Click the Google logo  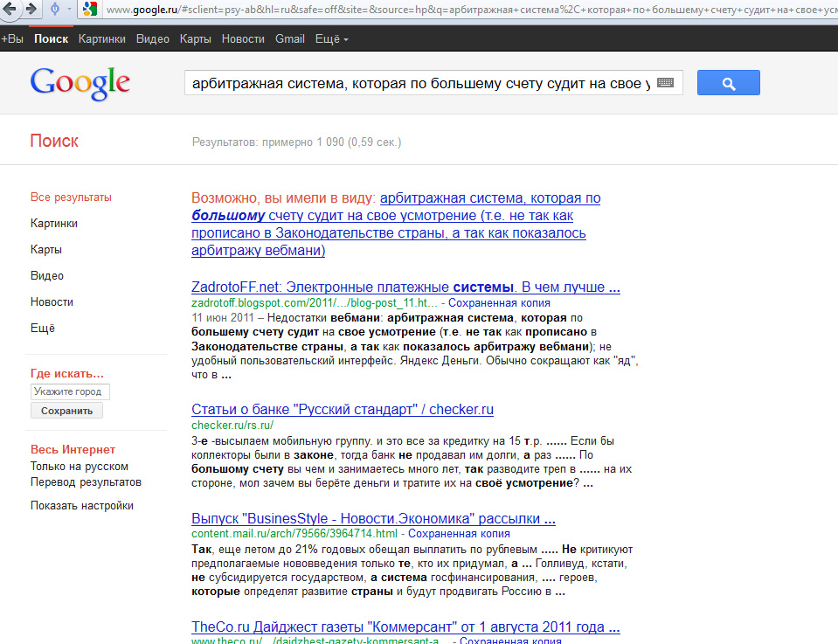(x=80, y=83)
